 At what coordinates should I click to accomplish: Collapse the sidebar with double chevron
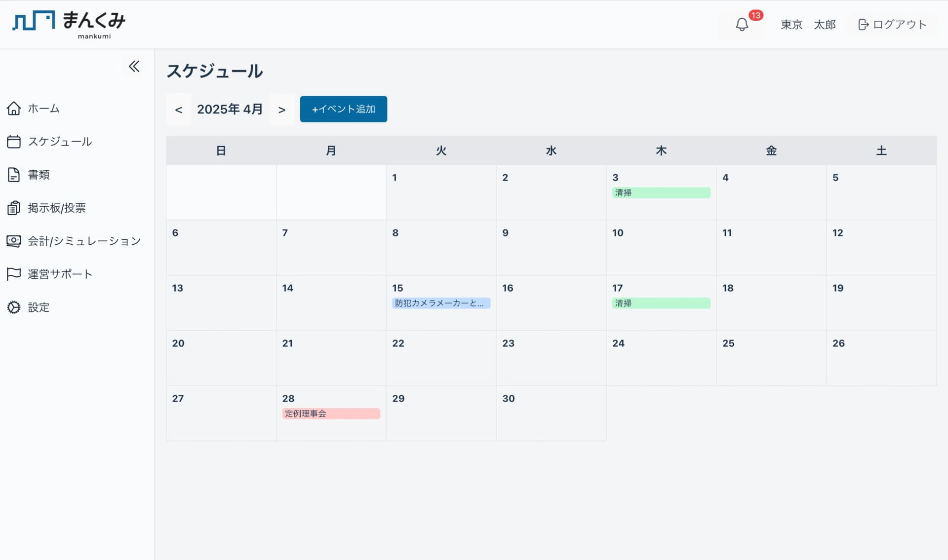[134, 66]
